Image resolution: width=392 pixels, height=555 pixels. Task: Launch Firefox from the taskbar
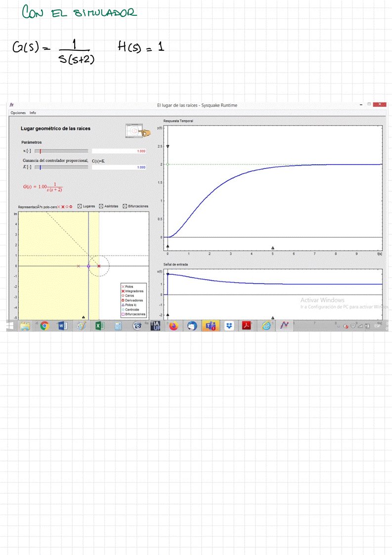173,325
